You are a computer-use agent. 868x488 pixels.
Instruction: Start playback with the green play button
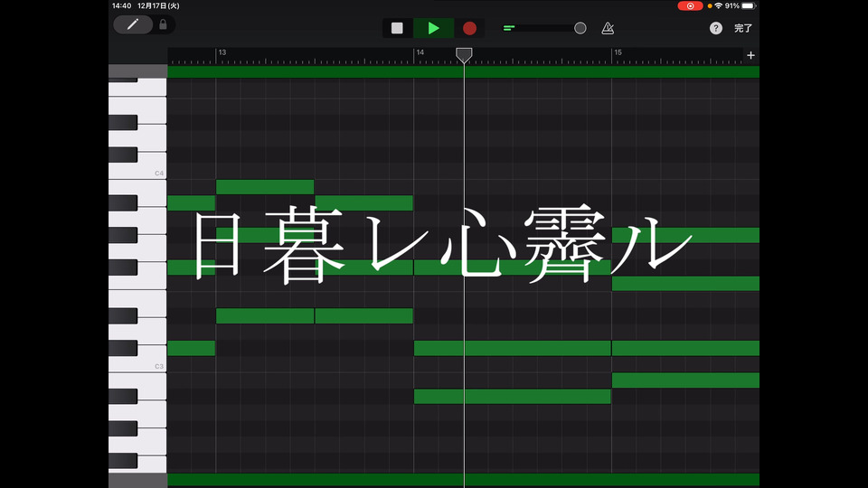433,28
